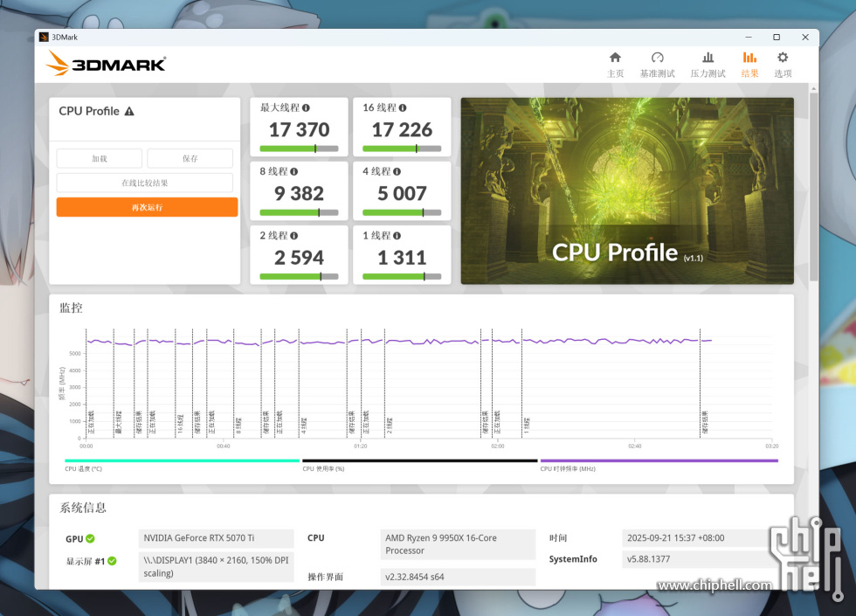
Task: Click the score value 5 007
Action: click(402, 194)
